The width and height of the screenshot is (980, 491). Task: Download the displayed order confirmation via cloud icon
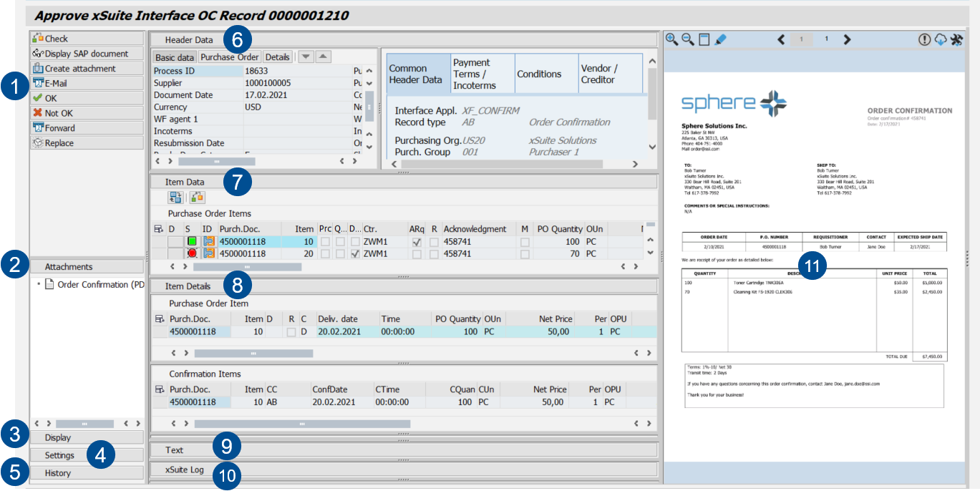click(939, 41)
